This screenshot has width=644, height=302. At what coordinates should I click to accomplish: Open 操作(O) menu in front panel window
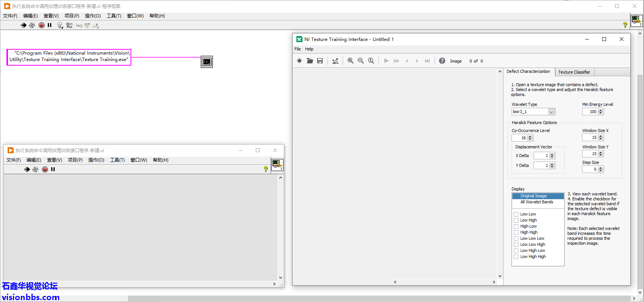coord(96,160)
